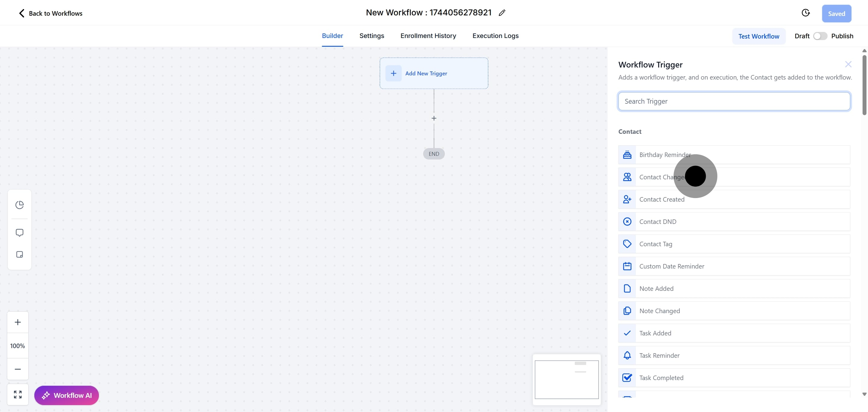Viewport: 868px width, 412px height.
Task: Click the sticky note icon in left toolbar
Action: click(x=20, y=254)
